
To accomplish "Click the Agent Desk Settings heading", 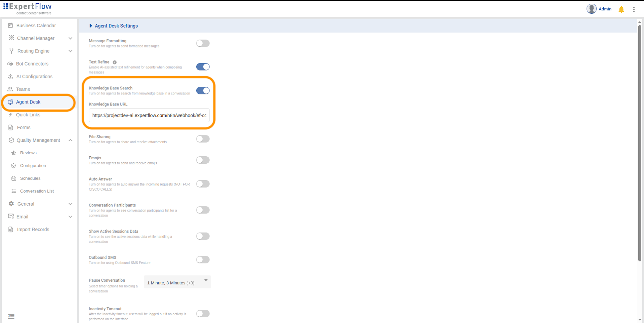I will tap(116, 26).
